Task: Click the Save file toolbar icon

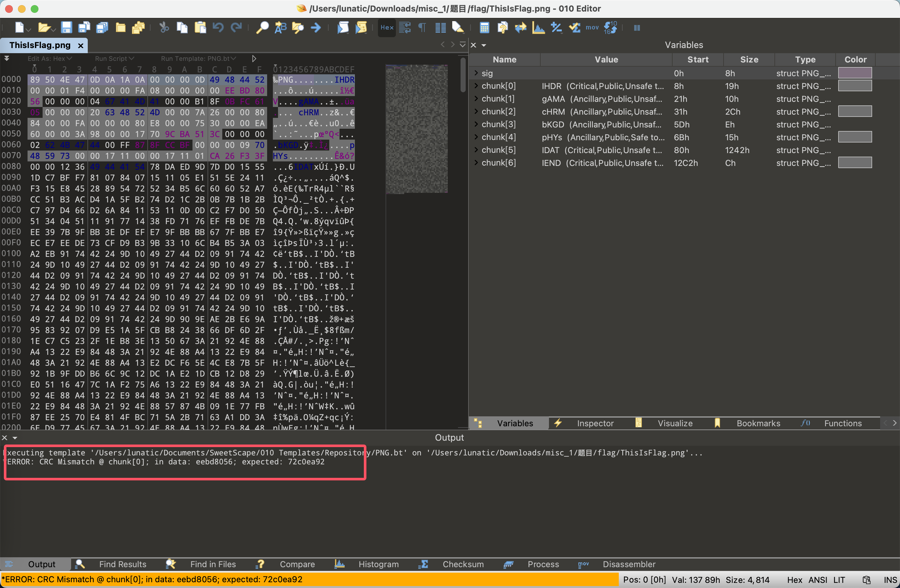Action: click(67, 28)
